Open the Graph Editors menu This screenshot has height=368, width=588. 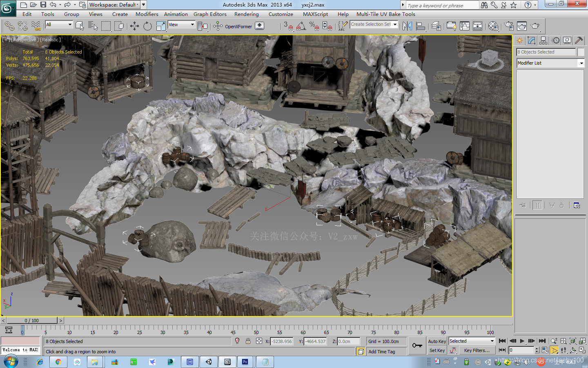tap(210, 14)
